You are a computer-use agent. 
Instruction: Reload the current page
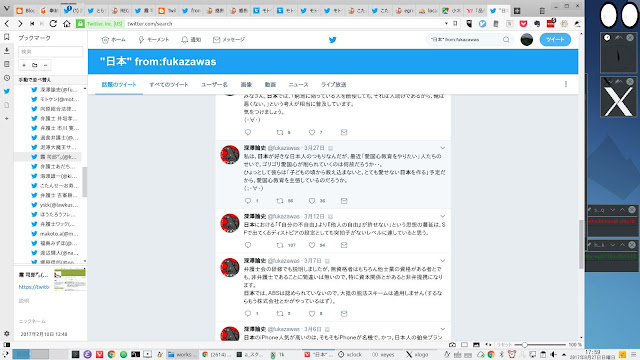(x=53, y=24)
